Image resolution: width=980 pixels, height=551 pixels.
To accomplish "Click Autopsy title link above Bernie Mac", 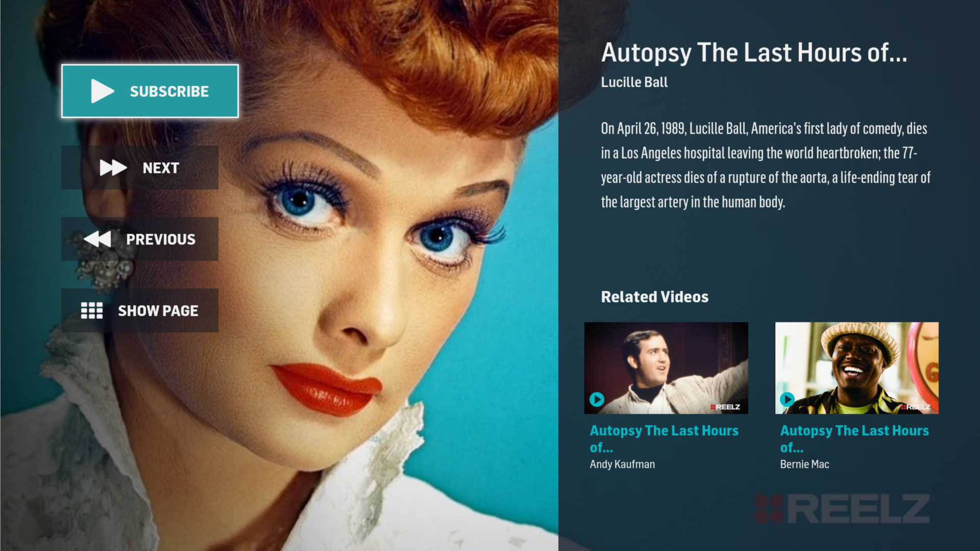I will coord(854,439).
